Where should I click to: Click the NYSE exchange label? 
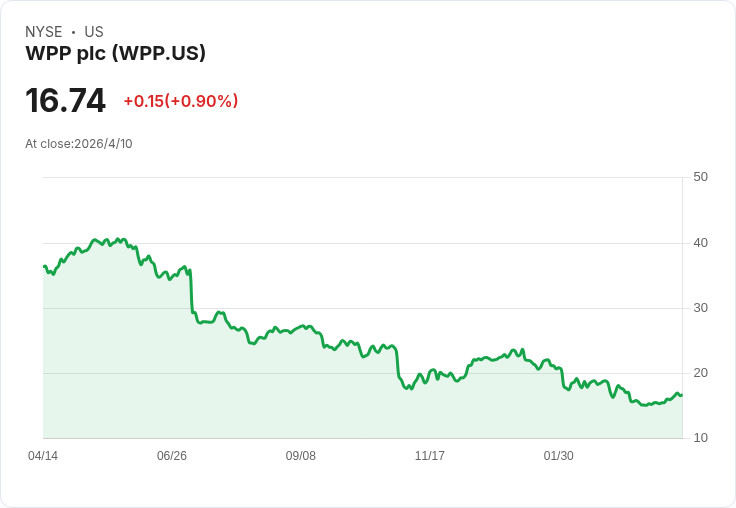click(x=44, y=31)
